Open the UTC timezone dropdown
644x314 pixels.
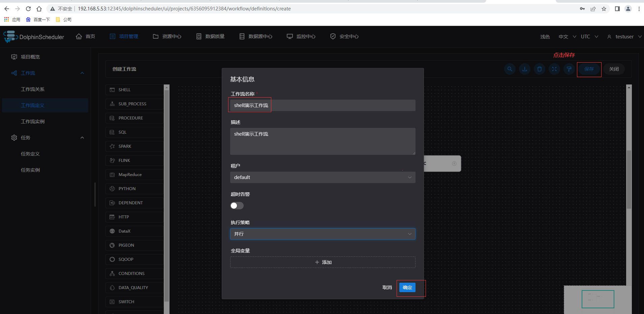589,37
